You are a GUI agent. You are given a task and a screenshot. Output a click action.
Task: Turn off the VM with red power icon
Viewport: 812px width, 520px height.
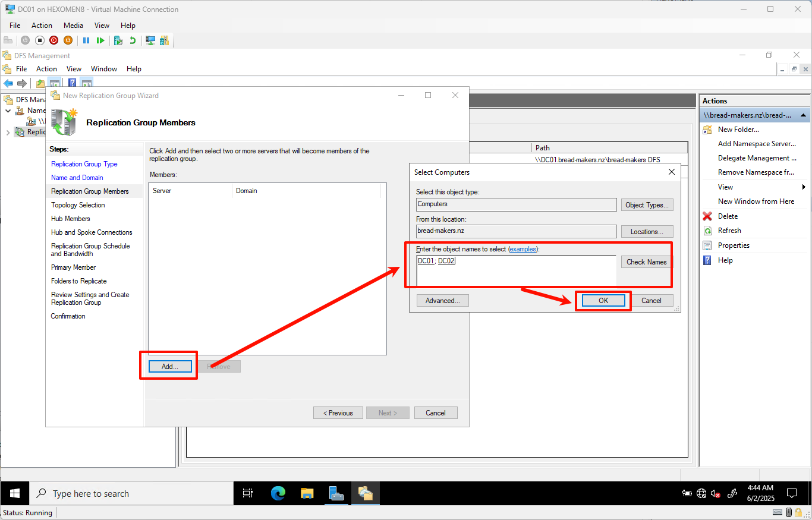[x=53, y=40]
